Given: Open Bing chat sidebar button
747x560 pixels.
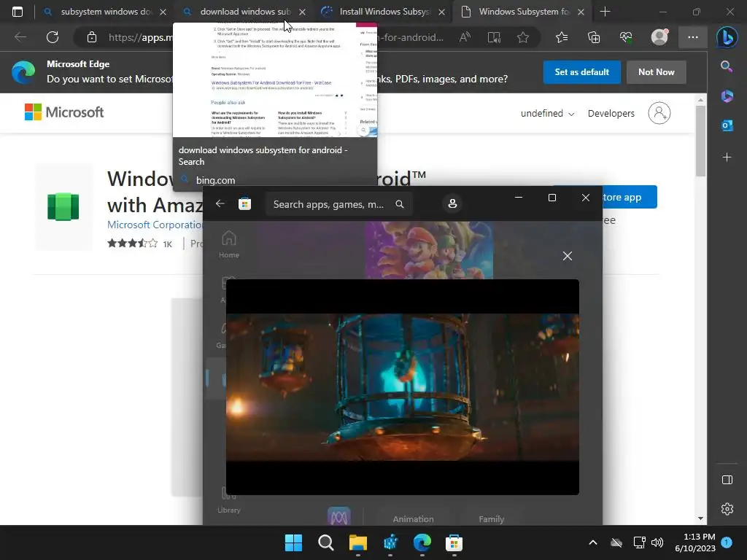Looking at the screenshot, I should pos(727,37).
